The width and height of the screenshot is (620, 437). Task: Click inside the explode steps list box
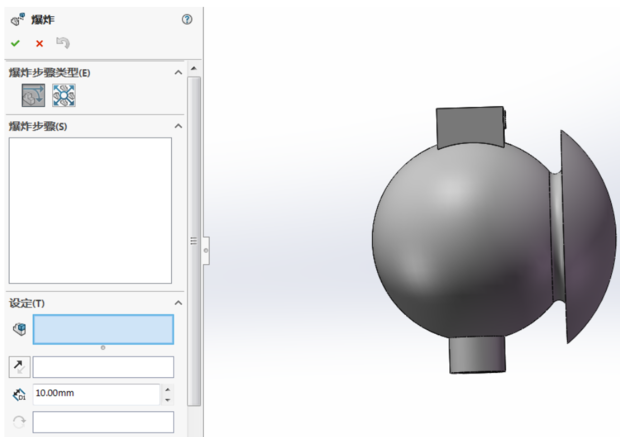click(90, 210)
